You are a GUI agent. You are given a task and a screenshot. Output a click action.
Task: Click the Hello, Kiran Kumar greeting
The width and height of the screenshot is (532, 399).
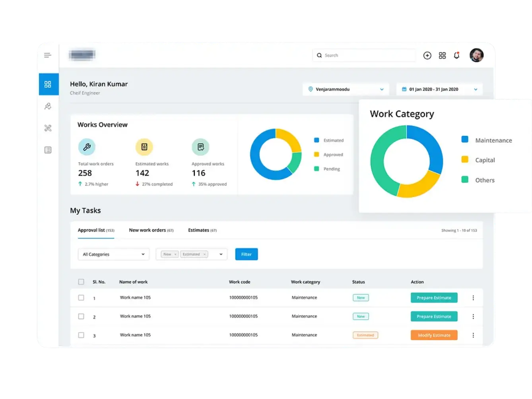pyautogui.click(x=99, y=84)
